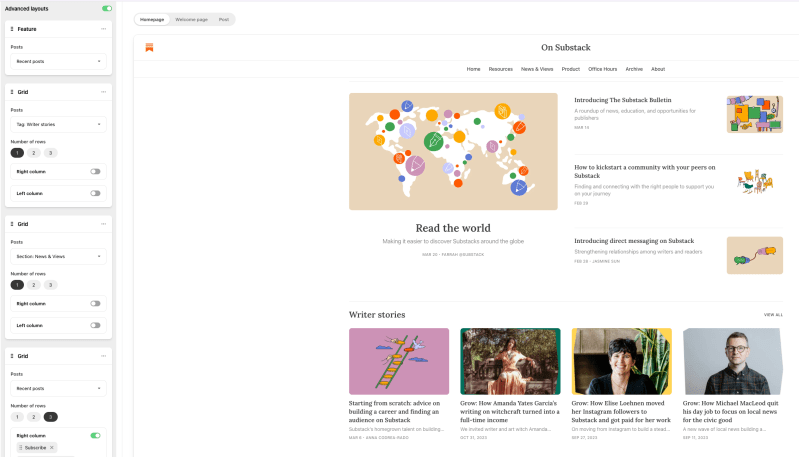The width and height of the screenshot is (799, 457).
Task: Open the Read the world headline
Action: click(453, 228)
